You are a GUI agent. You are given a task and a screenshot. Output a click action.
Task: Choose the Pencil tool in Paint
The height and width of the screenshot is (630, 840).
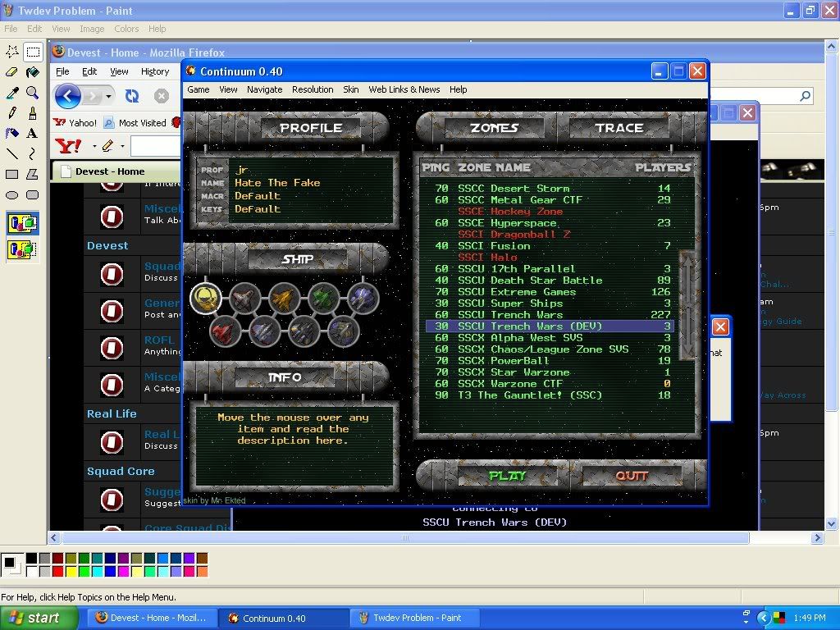click(11, 113)
